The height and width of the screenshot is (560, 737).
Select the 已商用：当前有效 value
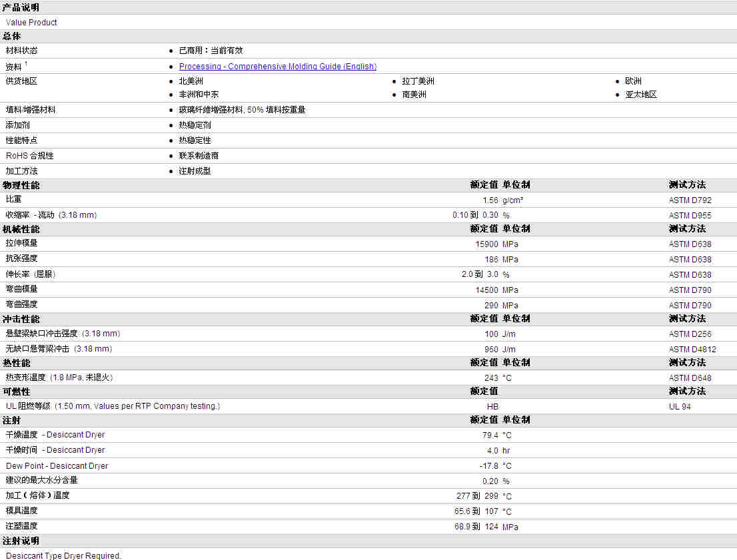tap(211, 50)
